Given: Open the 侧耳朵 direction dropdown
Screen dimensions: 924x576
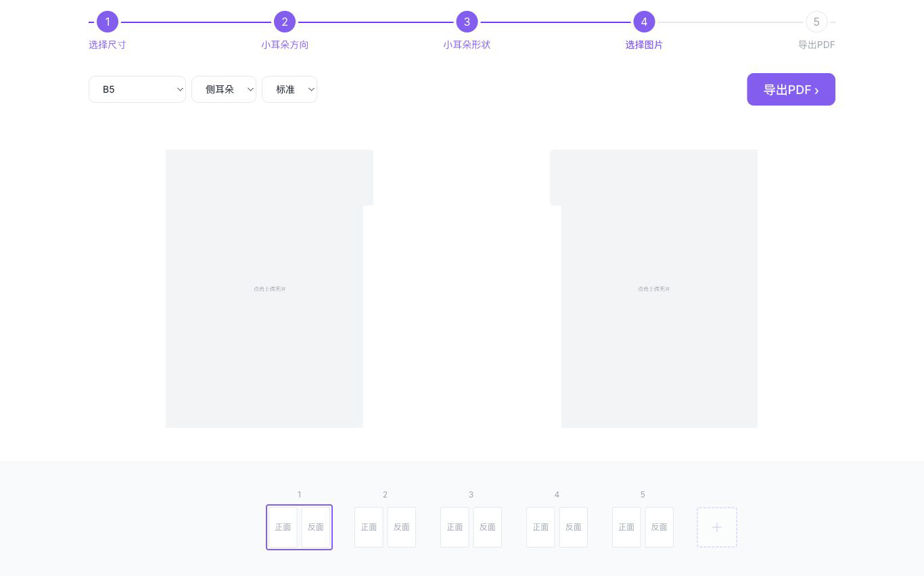Looking at the screenshot, I should tap(224, 89).
